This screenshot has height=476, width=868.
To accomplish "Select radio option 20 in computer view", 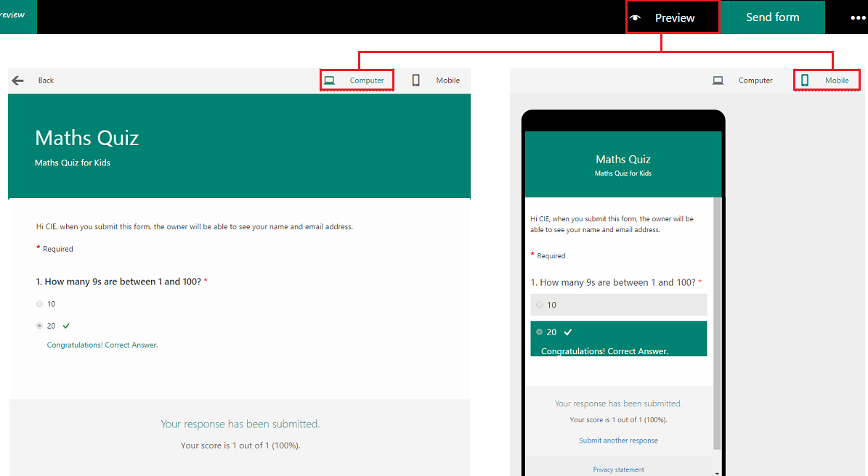I will pos(39,326).
